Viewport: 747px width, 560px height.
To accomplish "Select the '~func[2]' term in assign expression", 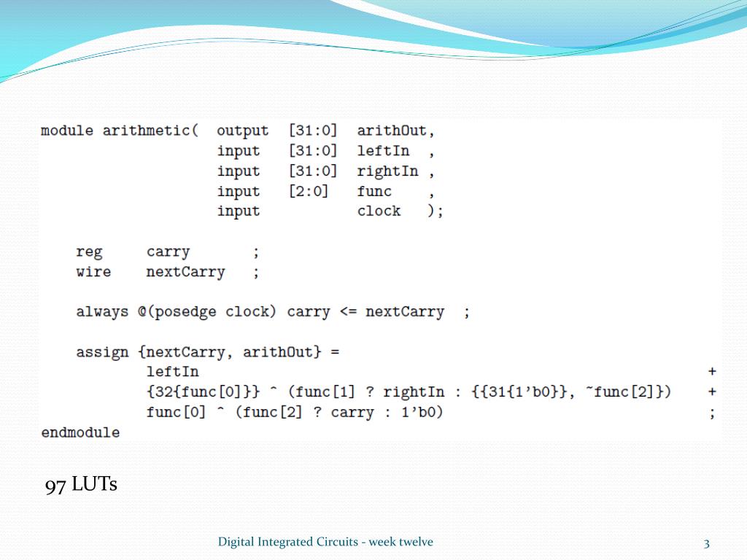I will point(623,392).
